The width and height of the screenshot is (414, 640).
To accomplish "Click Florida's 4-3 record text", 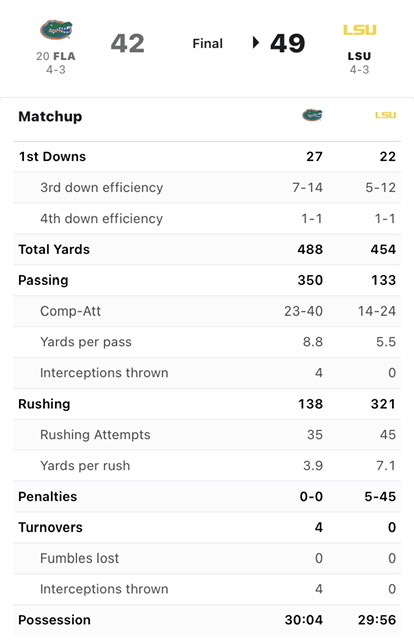I will pyautogui.click(x=56, y=70).
